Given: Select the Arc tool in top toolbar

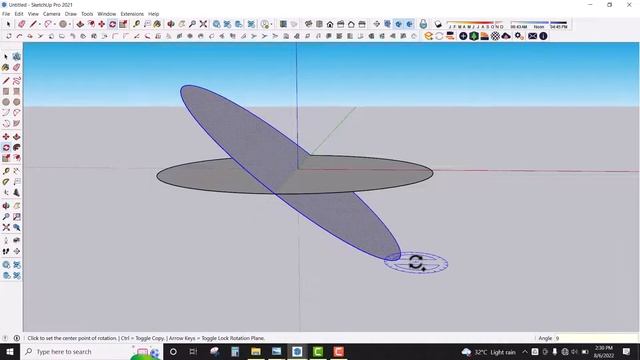Looking at the screenshot, I should [x=48, y=24].
